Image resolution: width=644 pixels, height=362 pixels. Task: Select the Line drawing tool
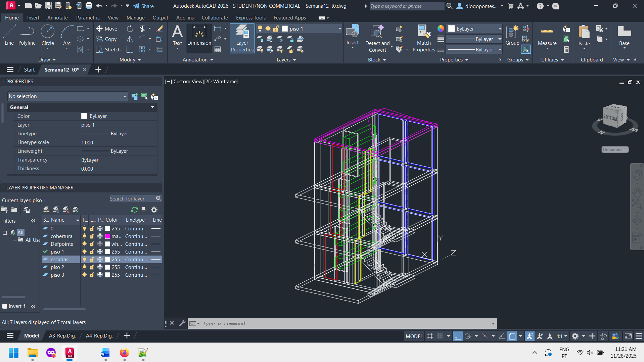[x=9, y=35]
